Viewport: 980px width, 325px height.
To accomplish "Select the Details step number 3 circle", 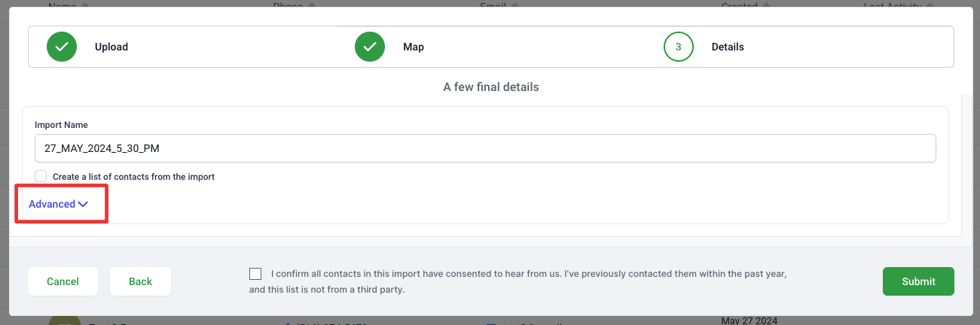I will (x=679, y=47).
